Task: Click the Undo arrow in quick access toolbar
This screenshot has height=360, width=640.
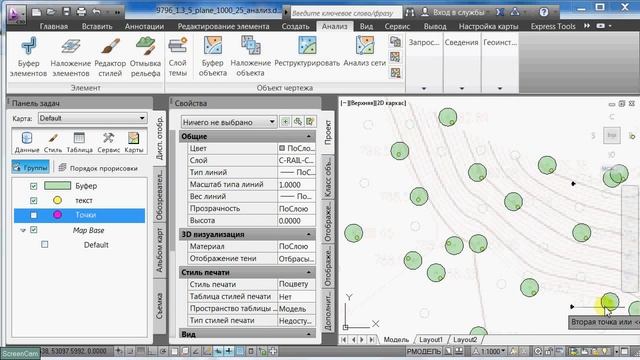Action: click(x=97, y=12)
